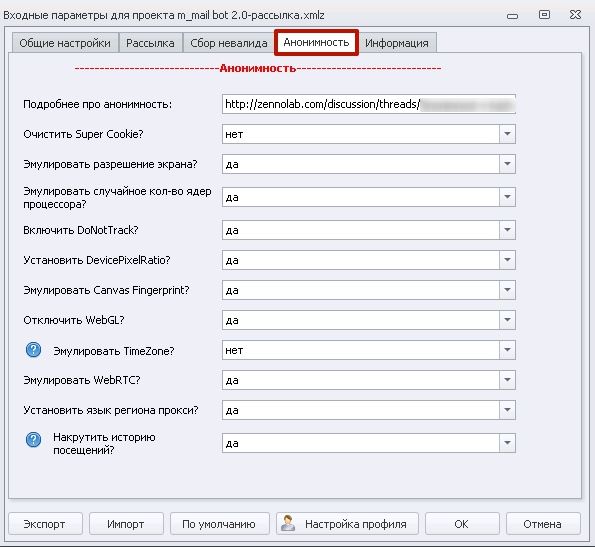The width and height of the screenshot is (595, 547).
Task: Click help icon beside Накрутить историю посещений
Action: [33, 440]
